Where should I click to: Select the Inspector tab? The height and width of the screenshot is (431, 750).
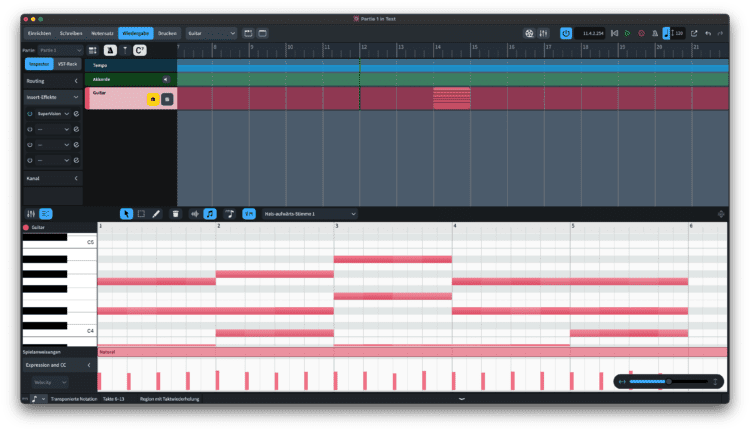click(x=39, y=64)
